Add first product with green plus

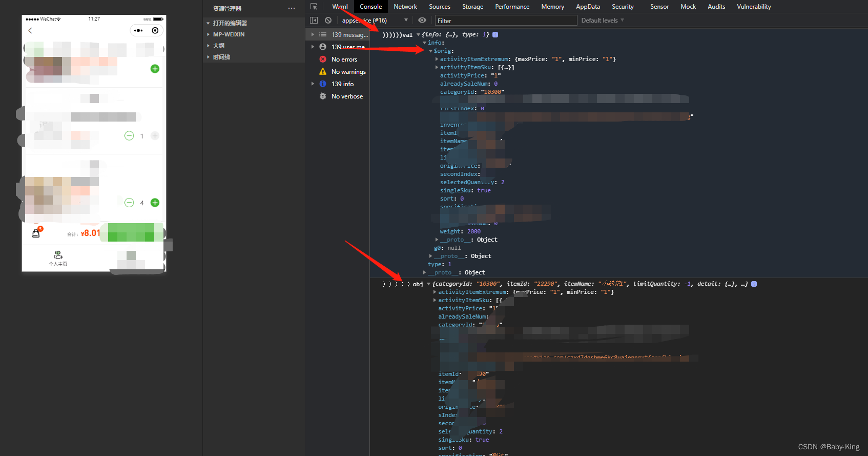click(x=155, y=69)
